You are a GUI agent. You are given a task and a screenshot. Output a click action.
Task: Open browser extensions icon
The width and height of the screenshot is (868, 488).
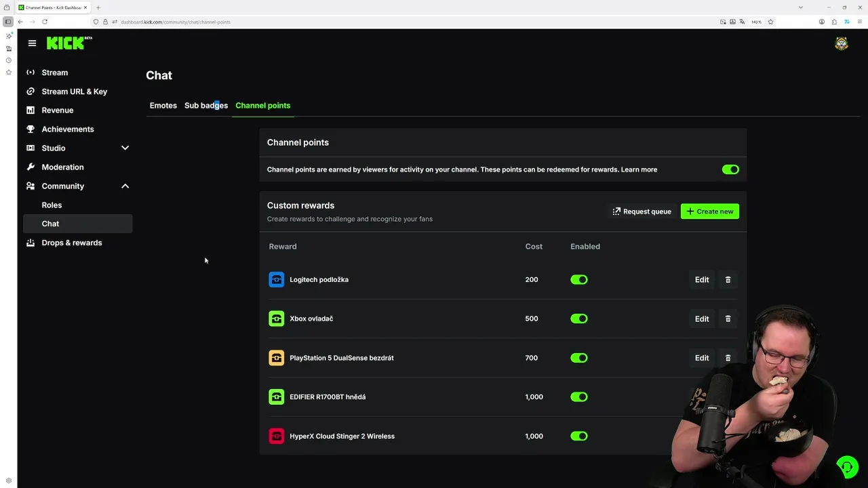coord(834,22)
